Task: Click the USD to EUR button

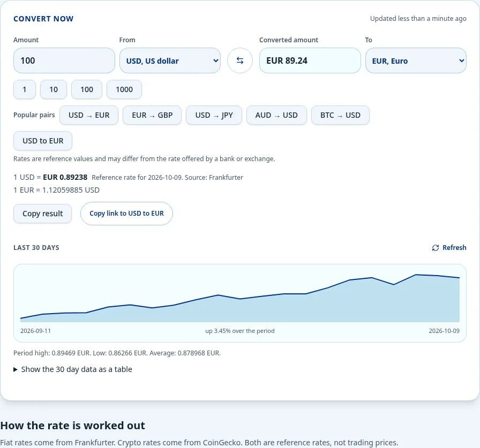Action: click(43, 141)
